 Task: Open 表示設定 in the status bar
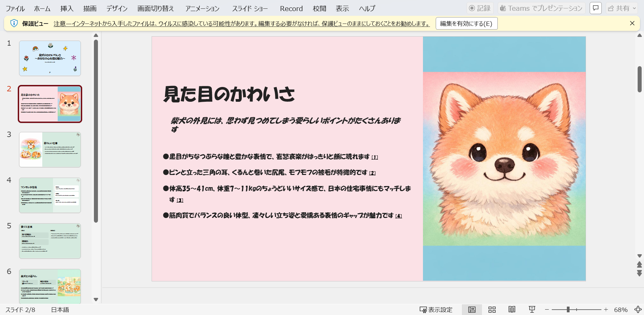[x=436, y=309]
